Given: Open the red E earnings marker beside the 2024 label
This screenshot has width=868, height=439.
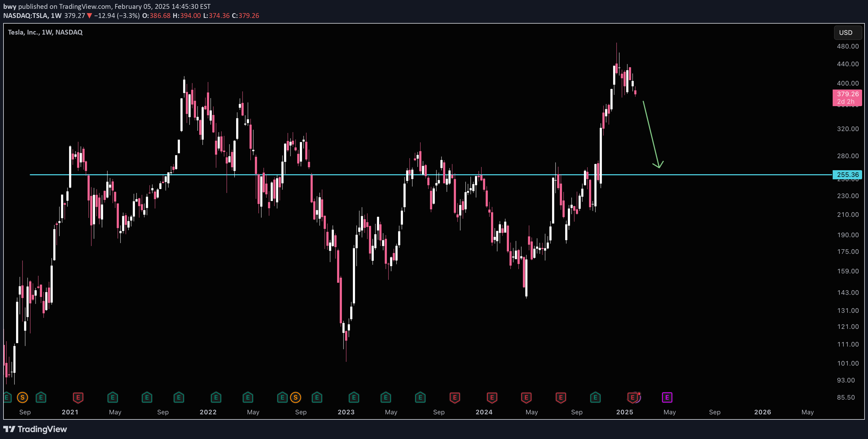Looking at the screenshot, I should click(492, 397).
